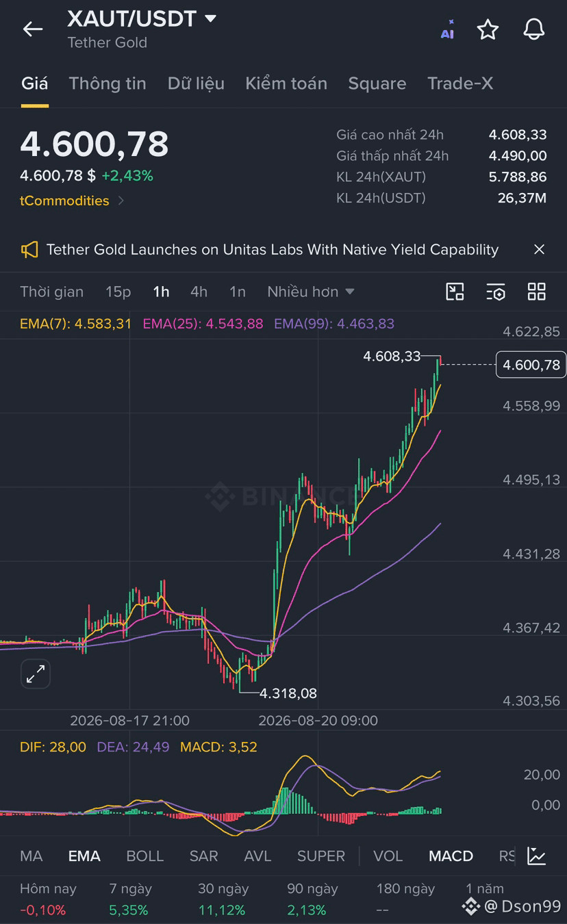The image size is (567, 924).
Task: Add XAUT/USDT to favorites with star
Action: (488, 29)
